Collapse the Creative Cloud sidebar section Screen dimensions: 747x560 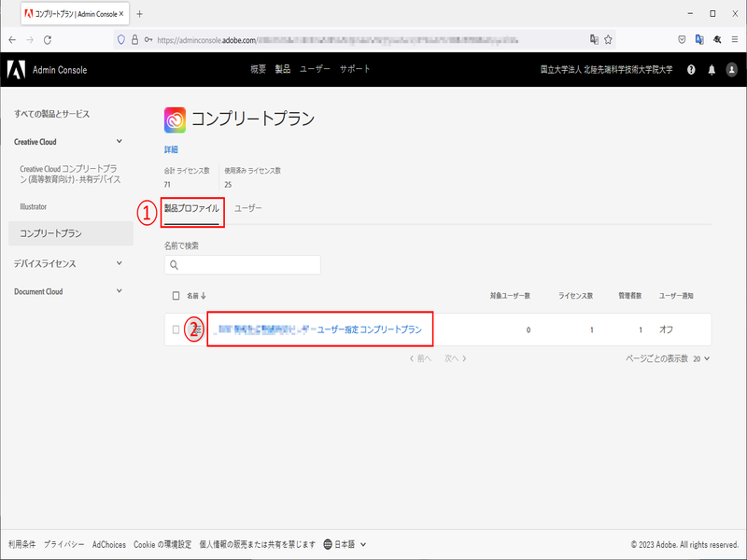click(119, 142)
